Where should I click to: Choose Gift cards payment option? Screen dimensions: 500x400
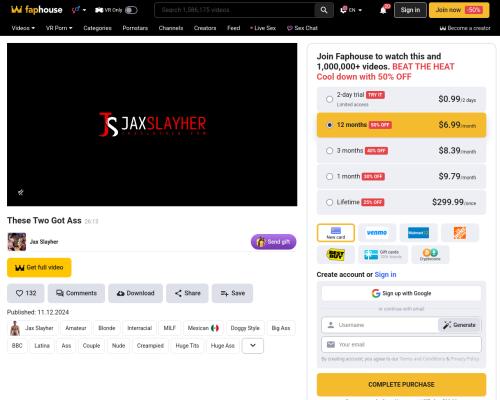pyautogui.click(x=383, y=255)
